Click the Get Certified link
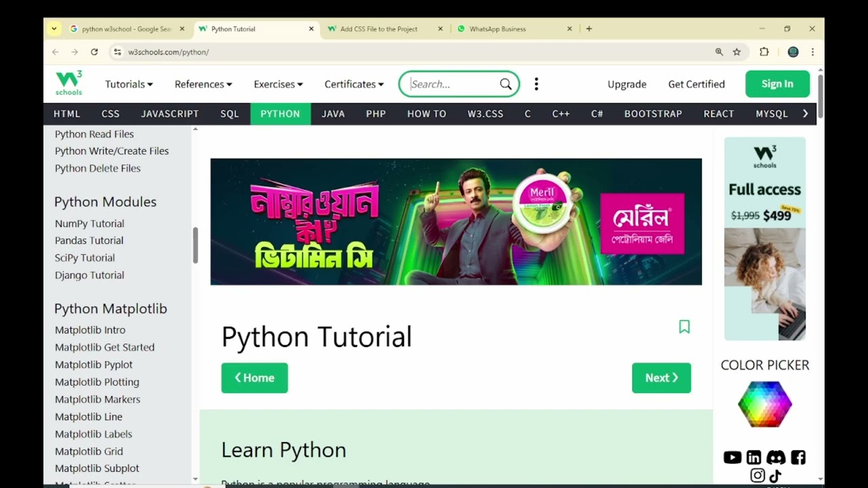 click(x=696, y=84)
